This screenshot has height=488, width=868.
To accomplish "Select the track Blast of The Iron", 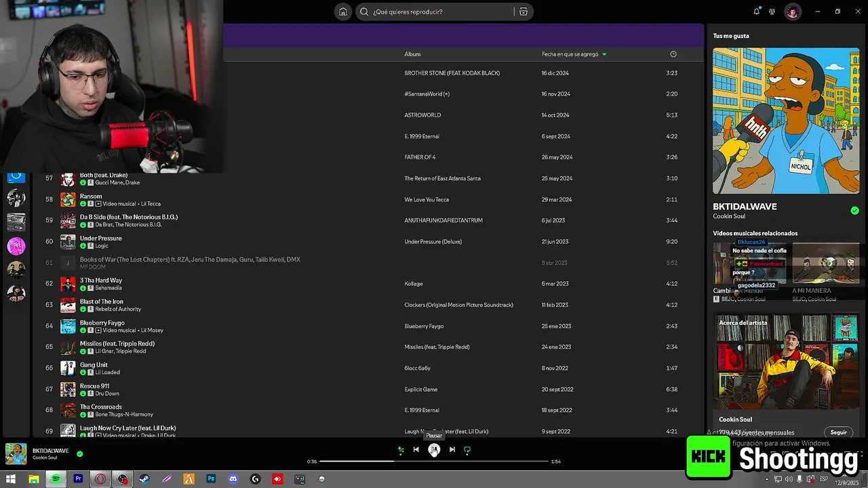I will (102, 302).
